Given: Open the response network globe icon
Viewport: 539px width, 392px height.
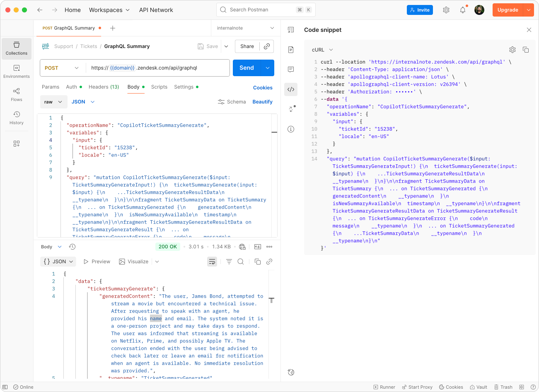Looking at the screenshot, I should coord(242,247).
